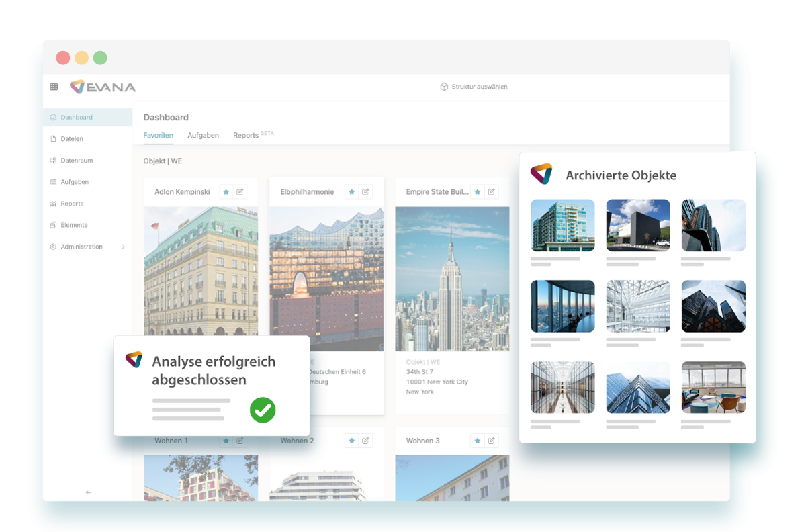Toggle favorite star on Wohnen 3
The height and width of the screenshot is (532, 806).
click(478, 441)
